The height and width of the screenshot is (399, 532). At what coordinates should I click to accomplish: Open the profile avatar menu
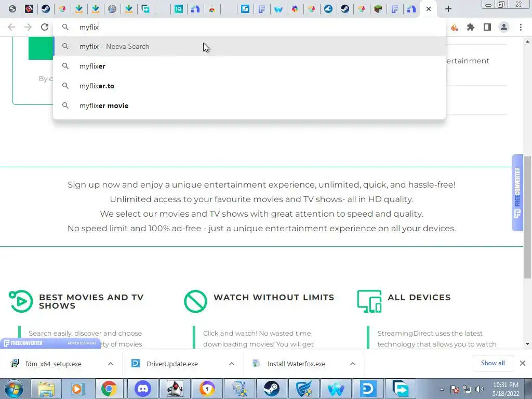504,27
